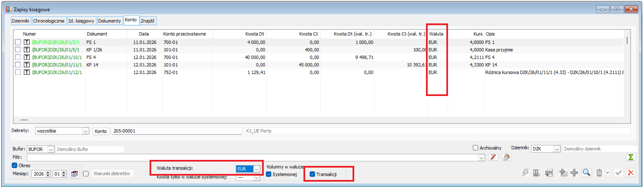Click the account number field 205-00001
The height and width of the screenshot is (189, 644).
pos(177,131)
